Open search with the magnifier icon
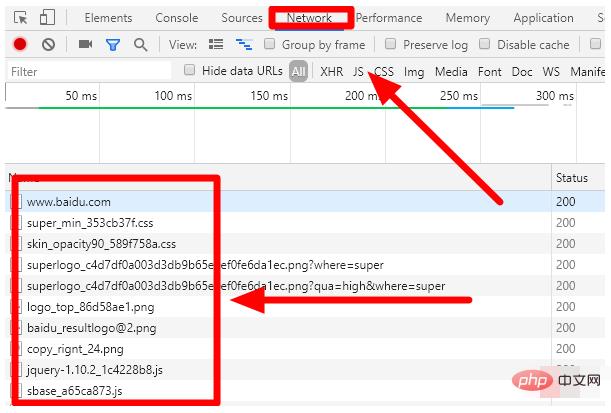The image size is (611, 413). 140,44
